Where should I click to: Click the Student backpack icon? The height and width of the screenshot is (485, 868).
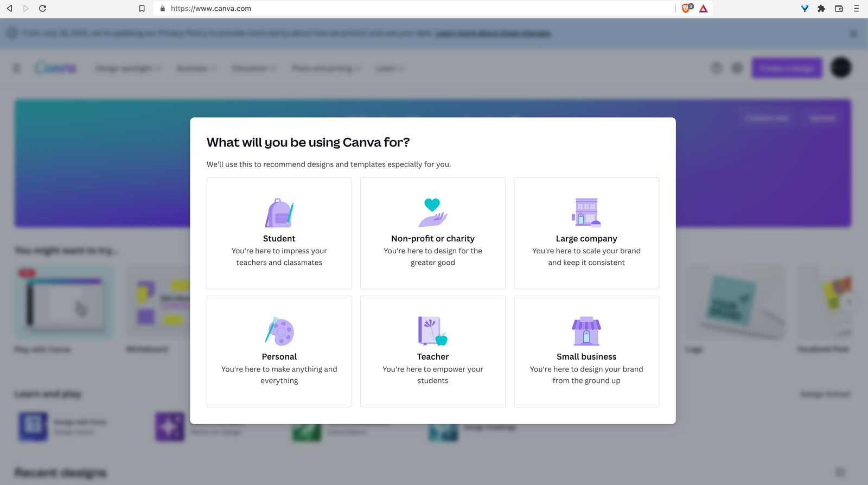(279, 213)
